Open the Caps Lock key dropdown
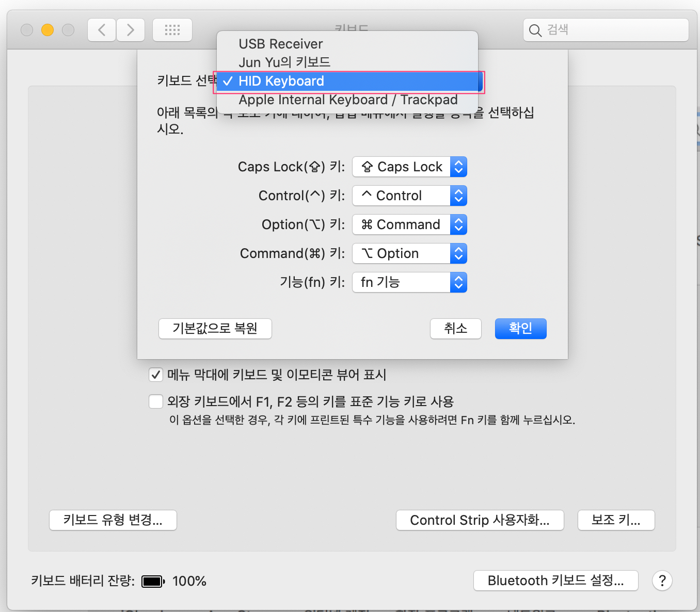Viewport: 700px width, 612px height. click(x=409, y=167)
